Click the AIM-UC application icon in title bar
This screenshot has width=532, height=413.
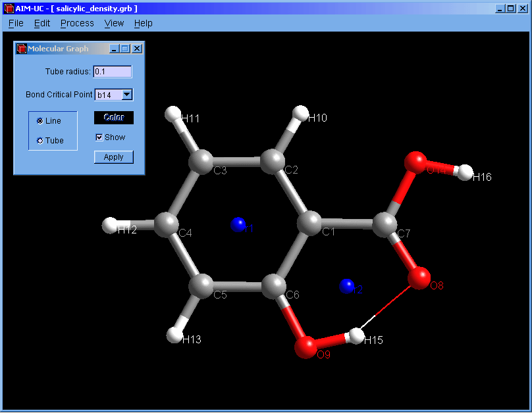8,9
